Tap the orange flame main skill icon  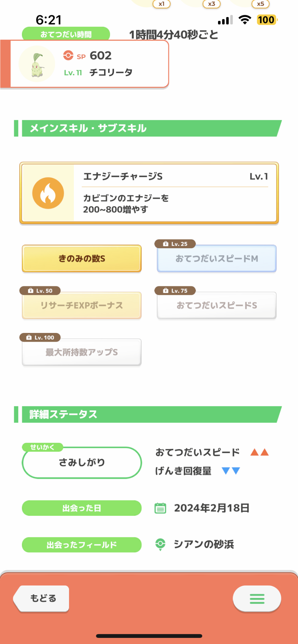coord(48,193)
